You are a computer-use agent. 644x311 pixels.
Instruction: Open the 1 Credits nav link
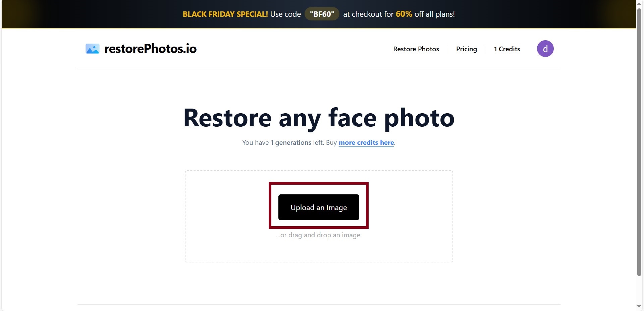click(x=507, y=49)
